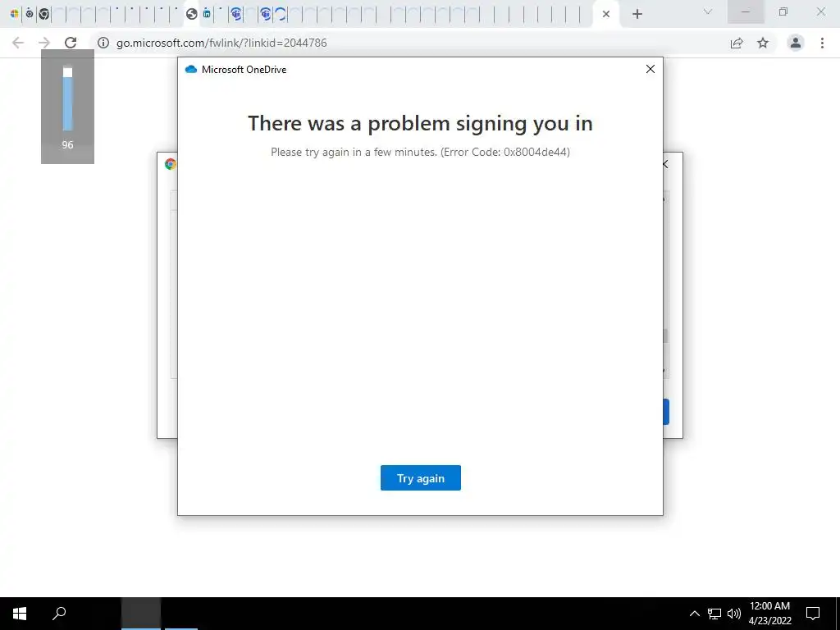Switch to the Chrome logo tab
The height and width of the screenshot is (630, 840).
tap(44, 14)
